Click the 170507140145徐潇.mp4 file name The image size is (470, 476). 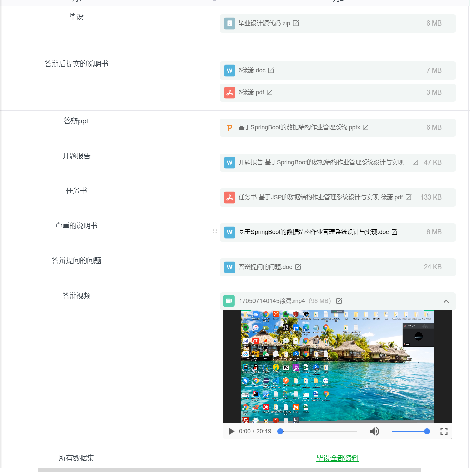pos(272,301)
